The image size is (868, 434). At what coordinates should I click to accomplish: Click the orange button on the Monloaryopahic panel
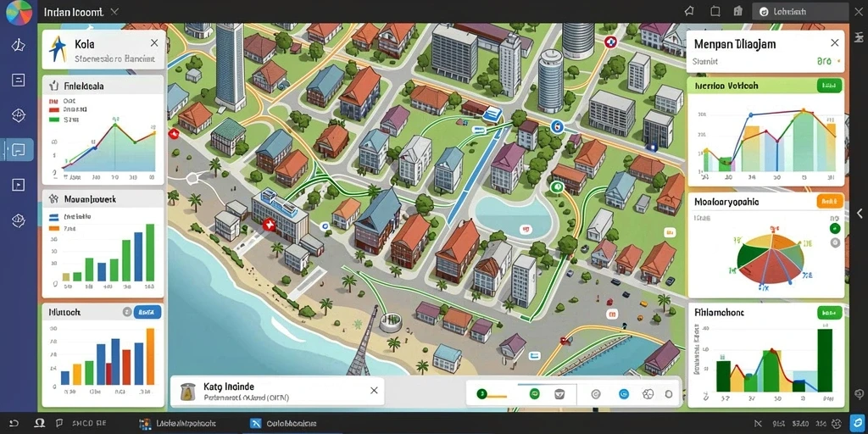coord(830,201)
